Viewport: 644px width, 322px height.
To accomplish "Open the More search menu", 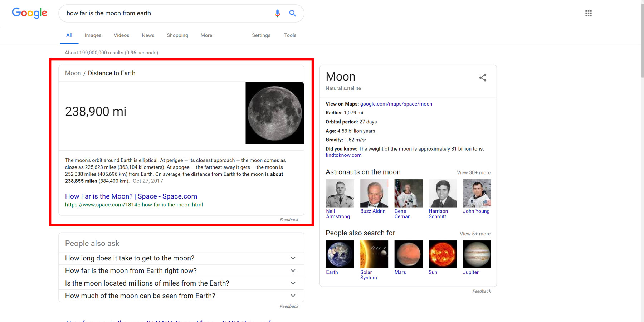I will tap(206, 35).
